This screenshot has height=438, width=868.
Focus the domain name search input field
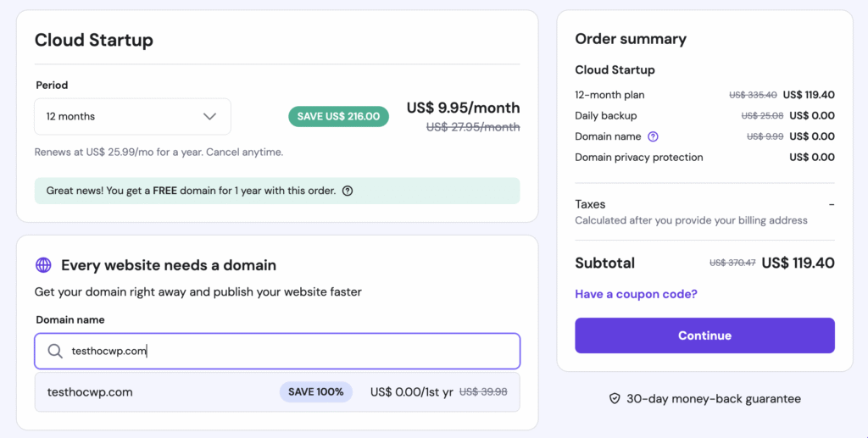288,351
